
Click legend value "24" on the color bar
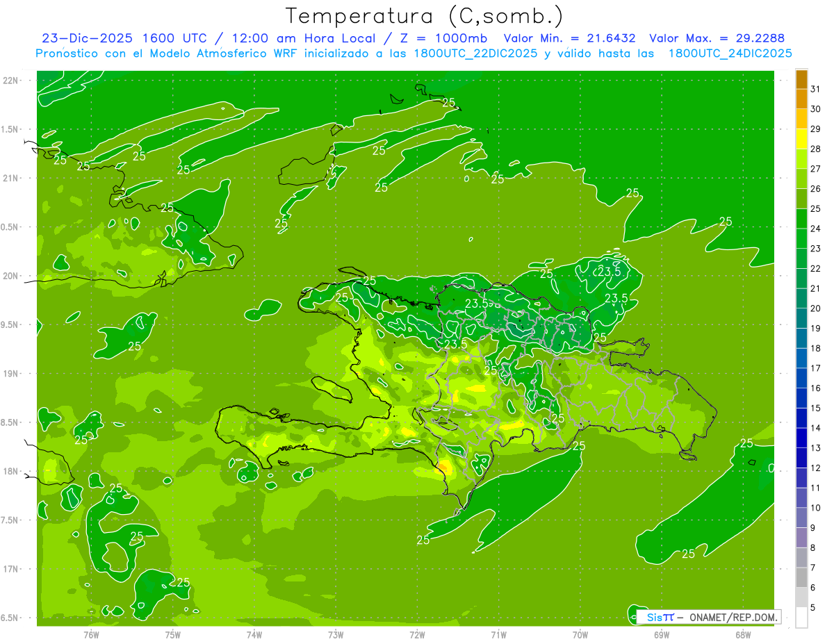816,229
